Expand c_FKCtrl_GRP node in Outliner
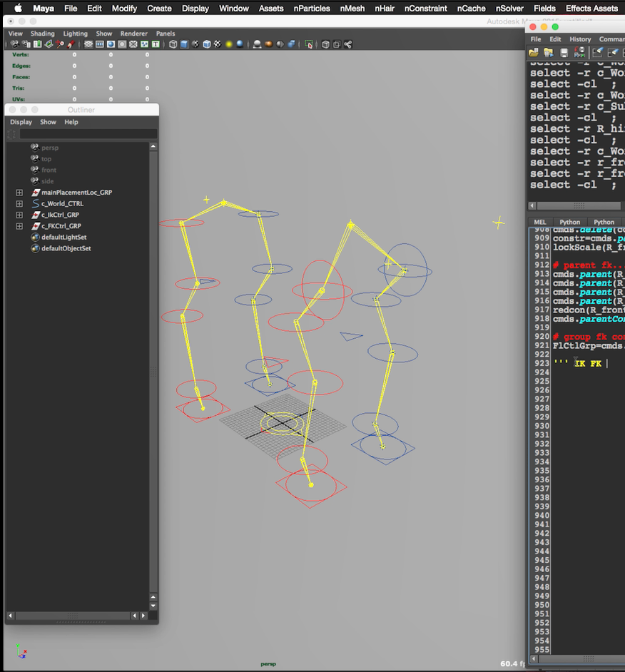The width and height of the screenshot is (625, 672). coord(19,226)
